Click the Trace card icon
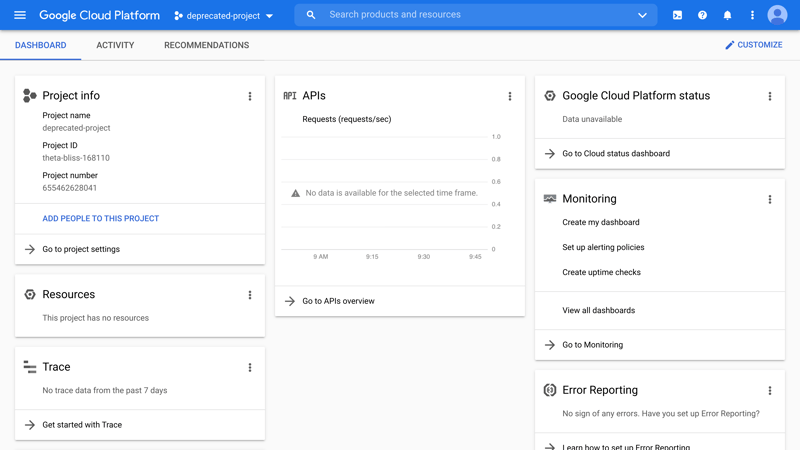The image size is (800, 450). pyautogui.click(x=30, y=367)
